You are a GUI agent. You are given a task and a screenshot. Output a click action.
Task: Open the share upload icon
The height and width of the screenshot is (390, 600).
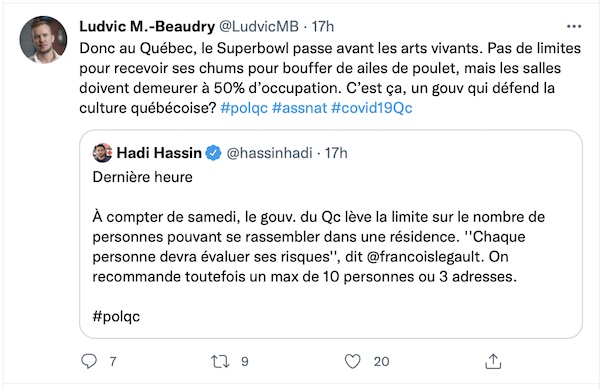tap(493, 361)
